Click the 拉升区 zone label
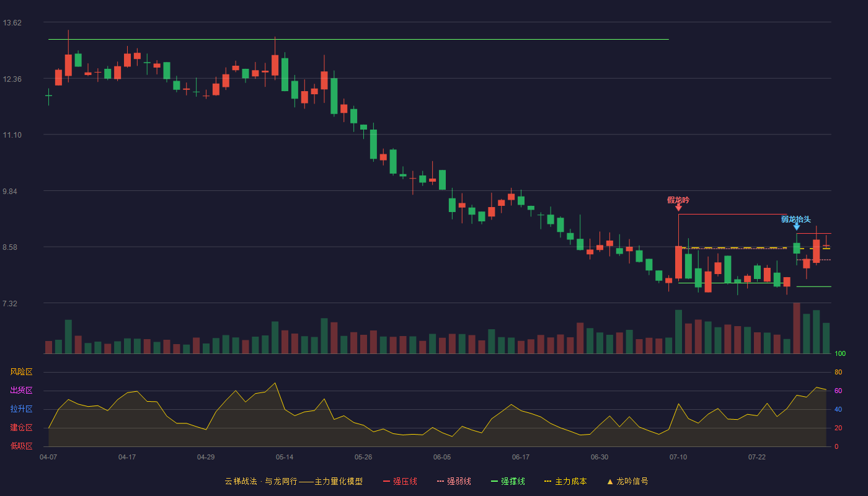 [x=21, y=409]
